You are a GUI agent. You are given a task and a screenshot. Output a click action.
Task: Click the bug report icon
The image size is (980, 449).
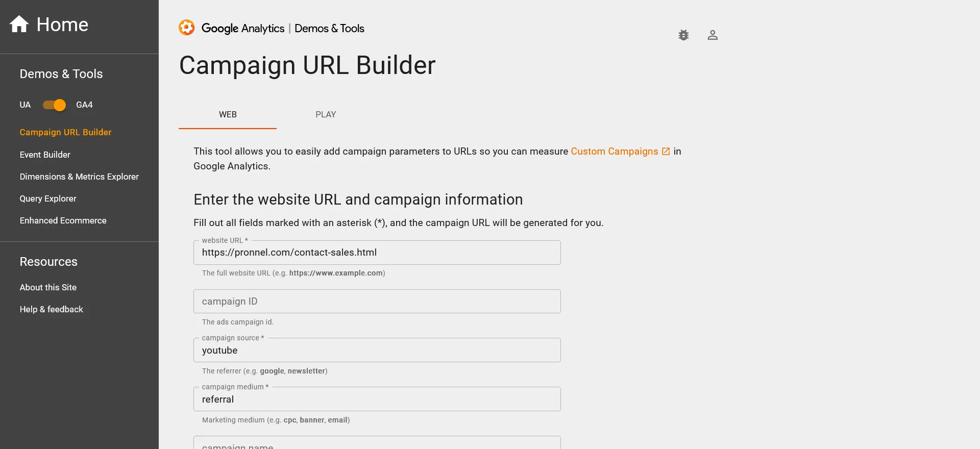coord(683,35)
